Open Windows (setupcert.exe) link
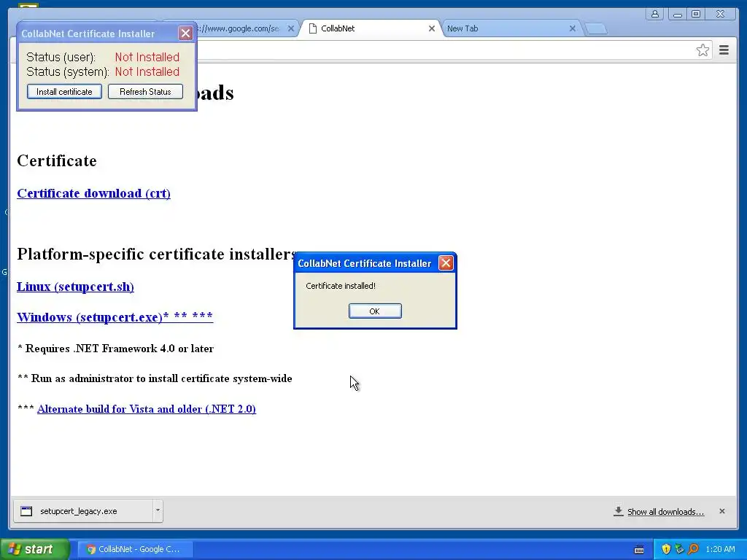This screenshot has height=560, width=747. pos(115,316)
